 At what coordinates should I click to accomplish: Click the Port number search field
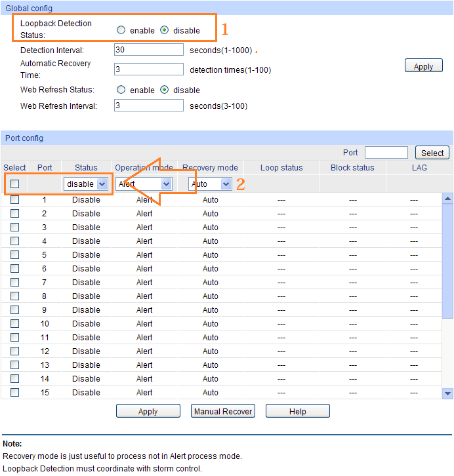coord(386,153)
